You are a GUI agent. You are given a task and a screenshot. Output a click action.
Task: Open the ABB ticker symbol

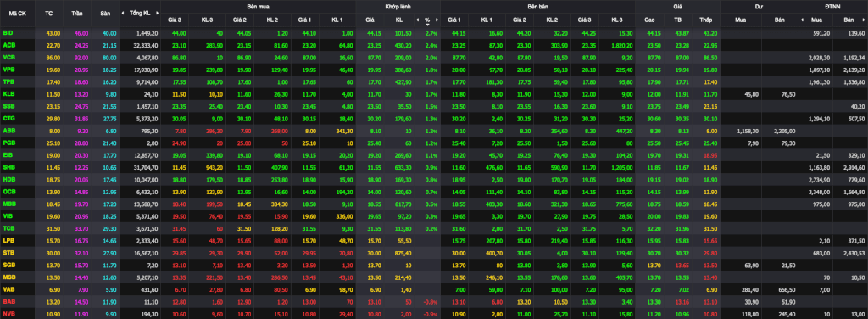(x=8, y=131)
